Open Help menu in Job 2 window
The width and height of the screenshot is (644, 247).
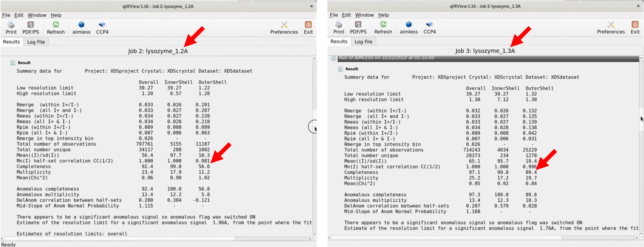(x=56, y=15)
